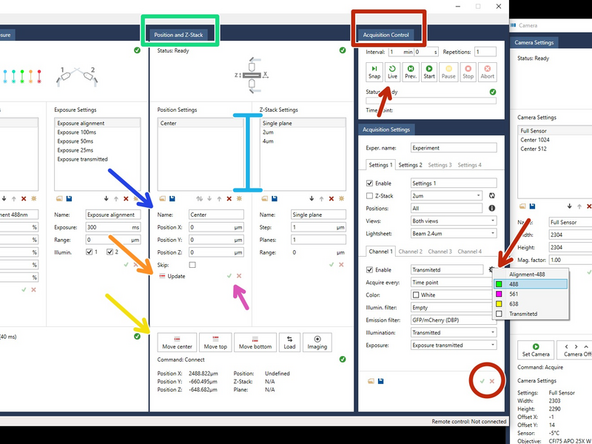Screen dimensions: 592x444
Task: Open the Z-Stack 2um dropdown
Action: 446,196
